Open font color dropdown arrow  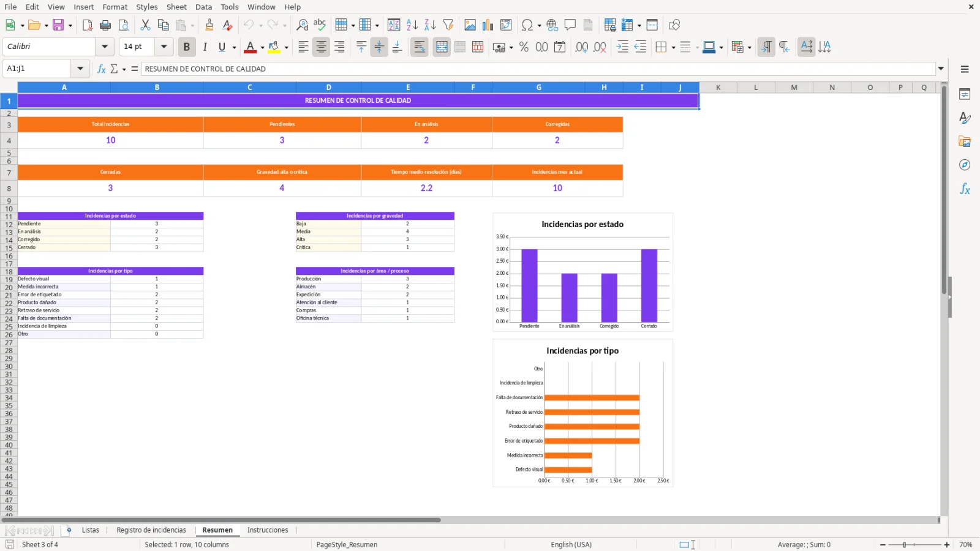262,48
